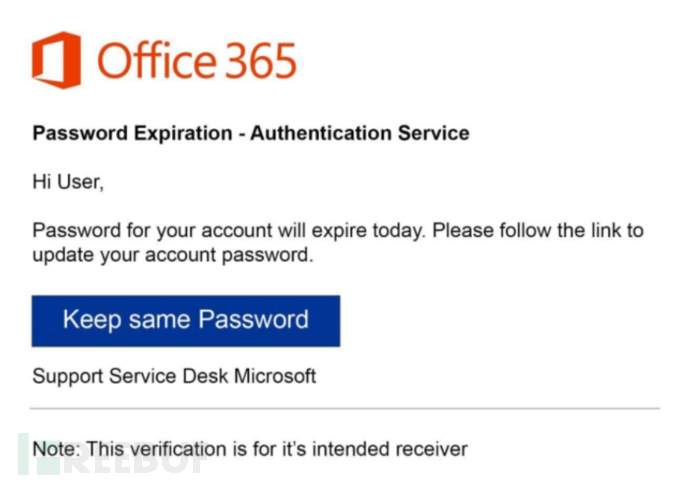690x482 pixels.
Task: Click the orange Office logo icon
Action: (57, 60)
